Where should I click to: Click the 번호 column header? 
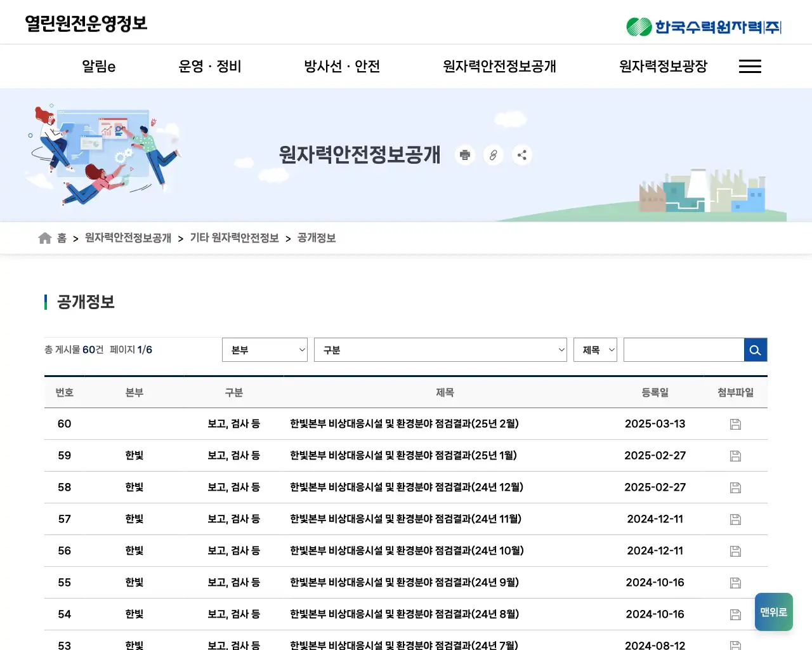pos(65,392)
